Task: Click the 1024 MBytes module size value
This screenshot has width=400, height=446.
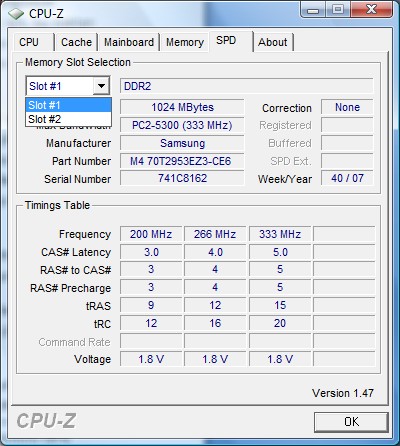Action: [182, 107]
